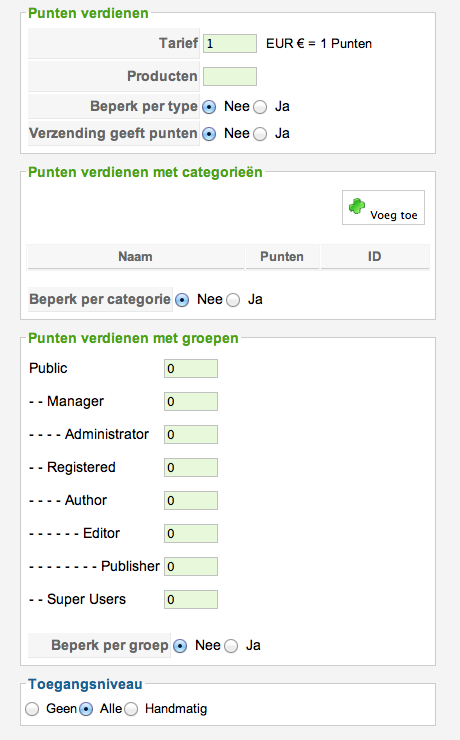Click the Manager points field
This screenshot has height=740, width=460.
191,402
